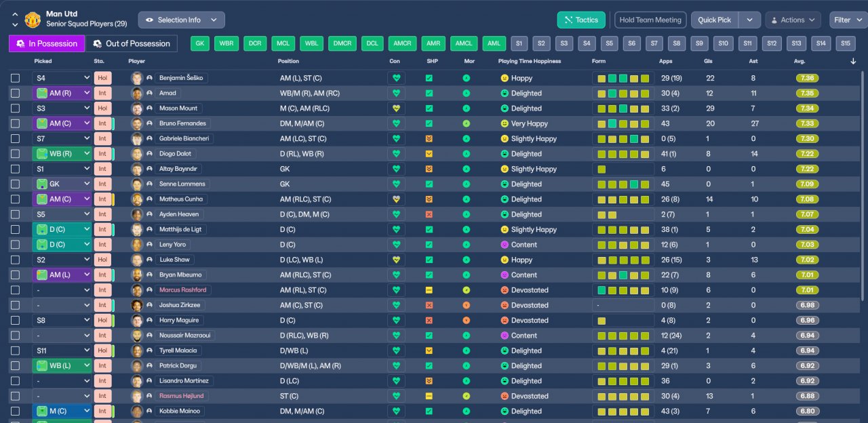Click Amad's match sharpness tick icon
The image size is (868, 423).
pyautogui.click(x=429, y=93)
